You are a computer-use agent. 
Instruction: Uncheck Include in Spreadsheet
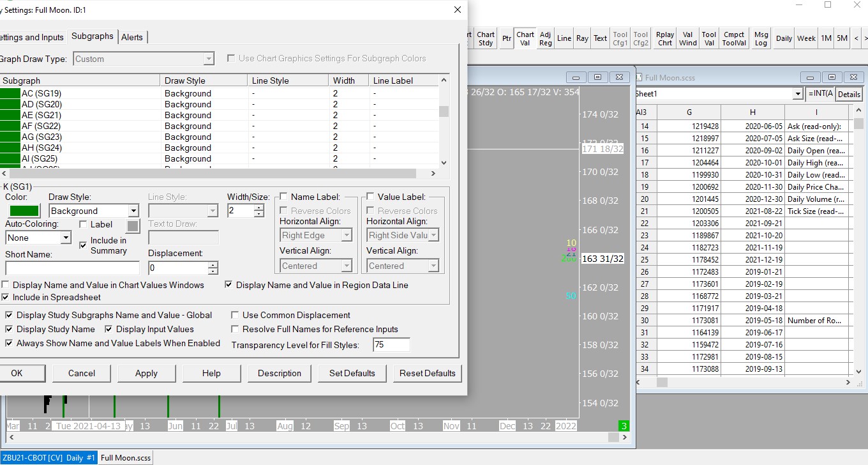pyautogui.click(x=6, y=297)
